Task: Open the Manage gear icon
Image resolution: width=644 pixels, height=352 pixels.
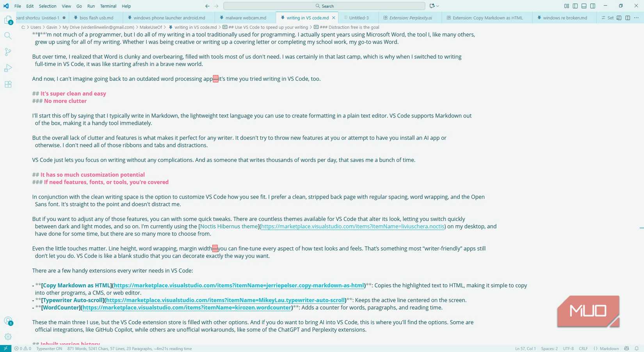Action: [x=8, y=336]
